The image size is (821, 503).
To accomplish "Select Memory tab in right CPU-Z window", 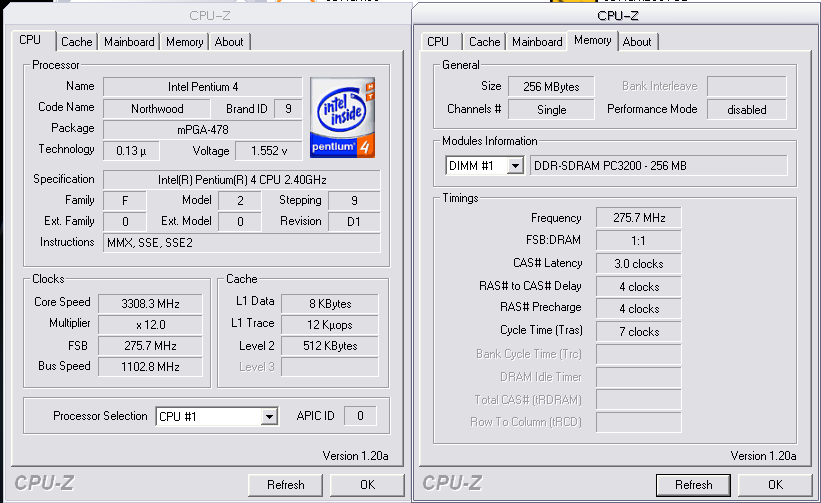I will click(592, 40).
